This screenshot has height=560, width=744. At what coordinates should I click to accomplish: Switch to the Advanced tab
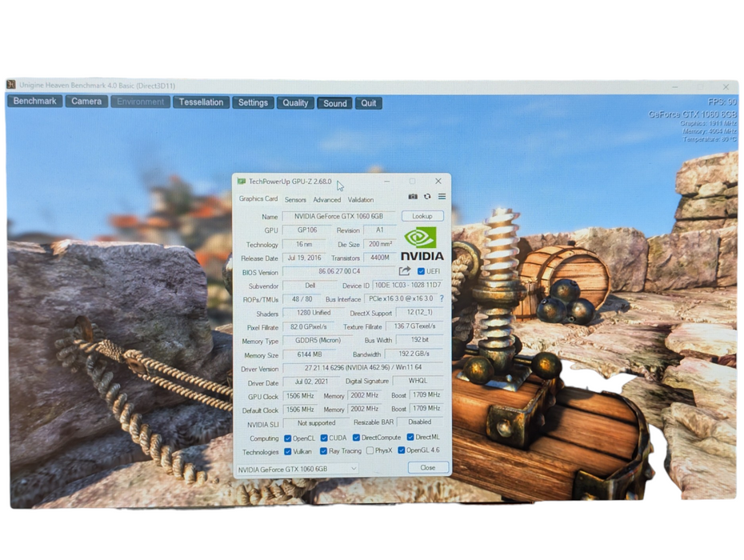pyautogui.click(x=327, y=200)
